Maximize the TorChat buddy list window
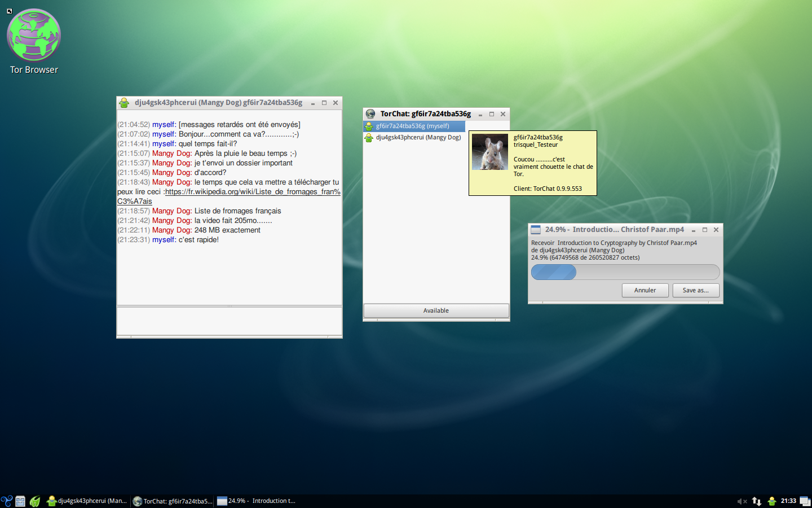Image resolution: width=812 pixels, height=508 pixels. pyautogui.click(x=492, y=114)
